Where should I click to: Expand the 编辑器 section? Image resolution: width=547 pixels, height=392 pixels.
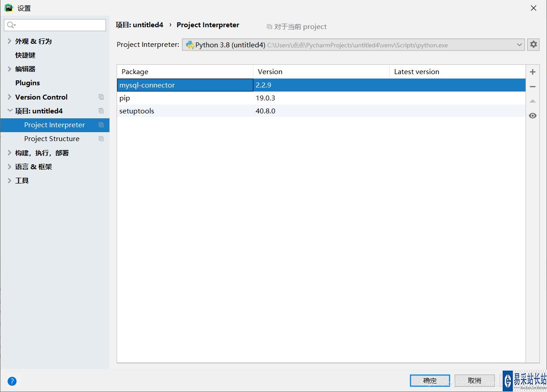[x=10, y=69]
